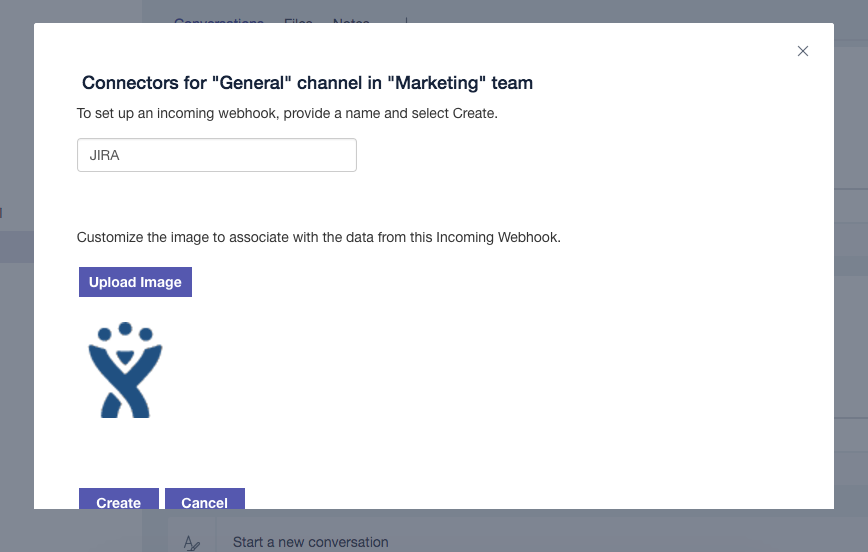Select the JIRA logo image preview

(125, 370)
